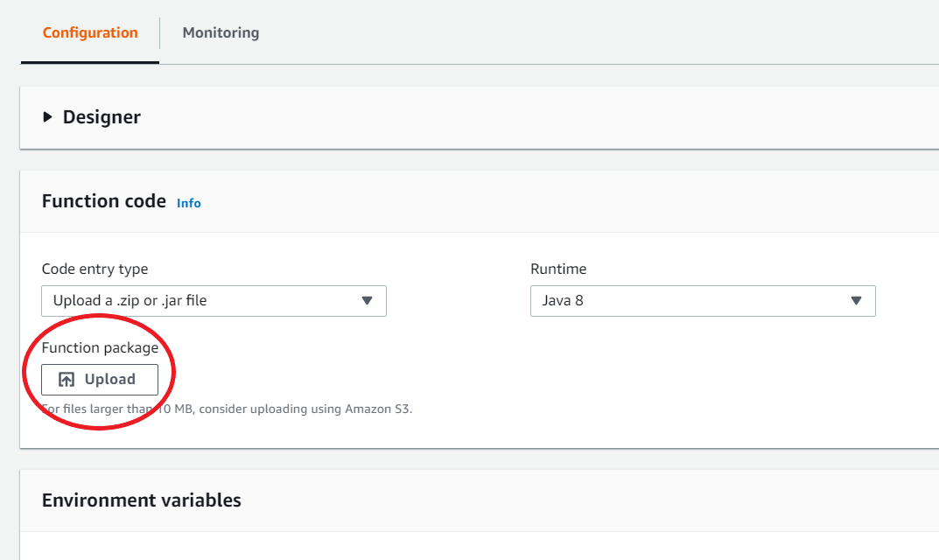939x560 pixels.
Task: Select the Configuration tab
Action: 89,32
